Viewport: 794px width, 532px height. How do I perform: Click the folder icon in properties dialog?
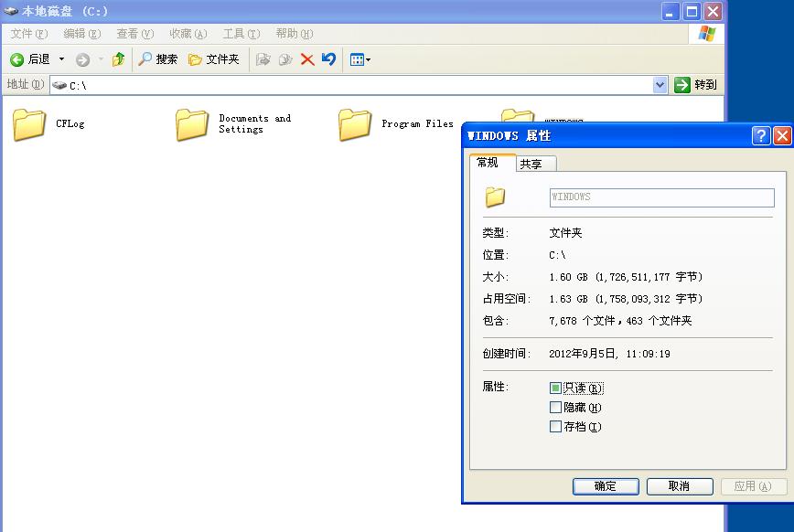(x=495, y=197)
